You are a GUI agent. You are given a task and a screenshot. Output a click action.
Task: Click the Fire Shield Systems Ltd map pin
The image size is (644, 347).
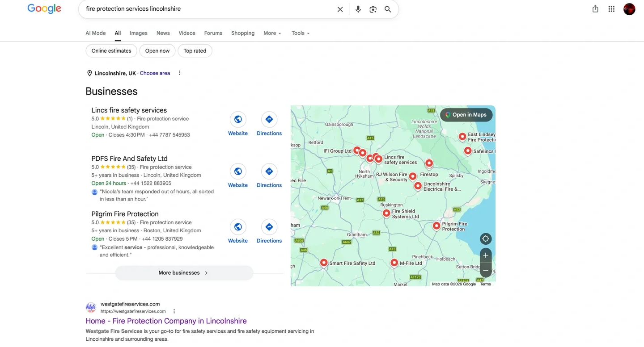386,213
